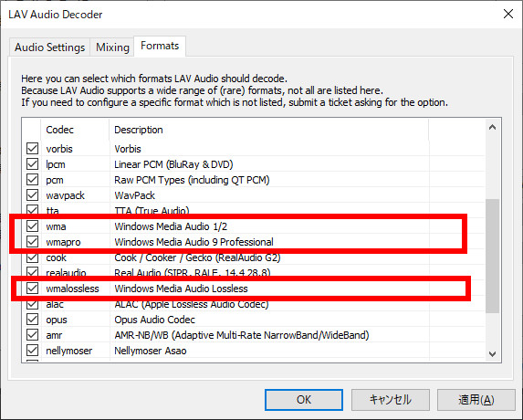Click the 適用(A) apply button
This screenshot has height=420, width=523.
476,400
